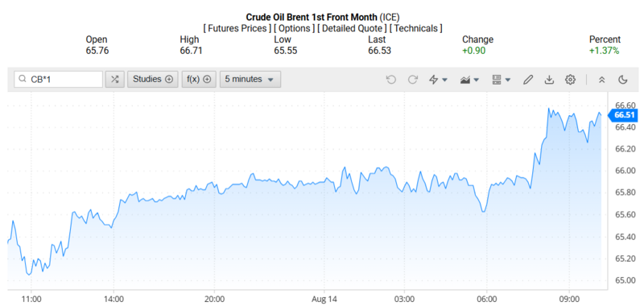Image resolution: width=644 pixels, height=306 pixels.
Task: Click the undo arrow icon
Action: 391,80
